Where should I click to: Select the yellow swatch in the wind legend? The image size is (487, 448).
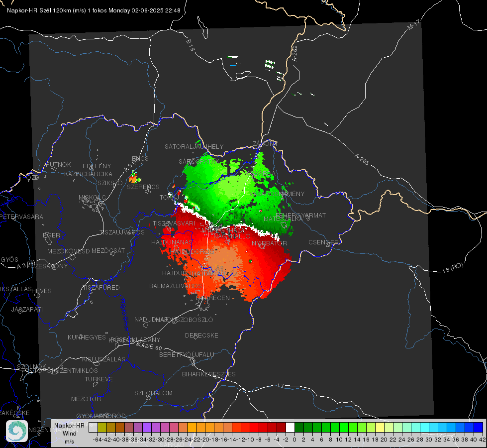point(380,427)
